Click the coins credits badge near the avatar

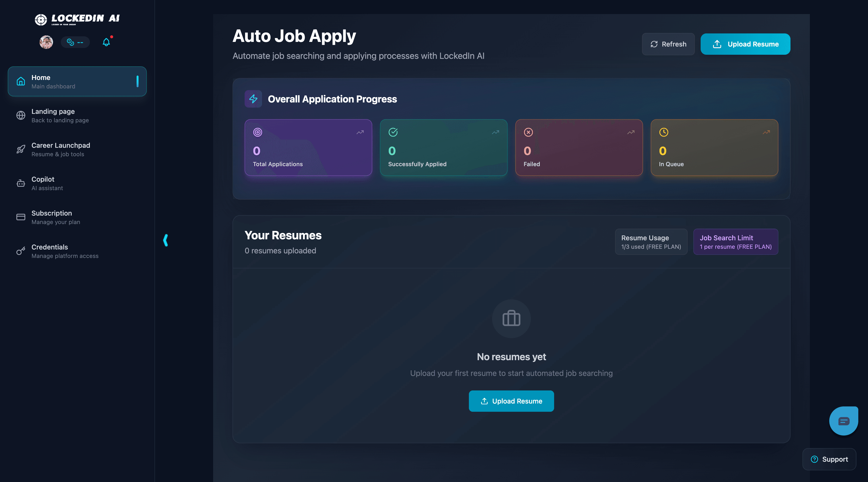[75, 42]
